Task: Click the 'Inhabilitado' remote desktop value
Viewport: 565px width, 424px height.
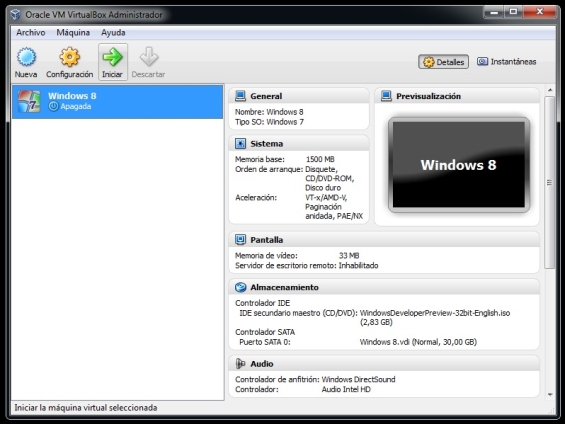Action: 359,265
